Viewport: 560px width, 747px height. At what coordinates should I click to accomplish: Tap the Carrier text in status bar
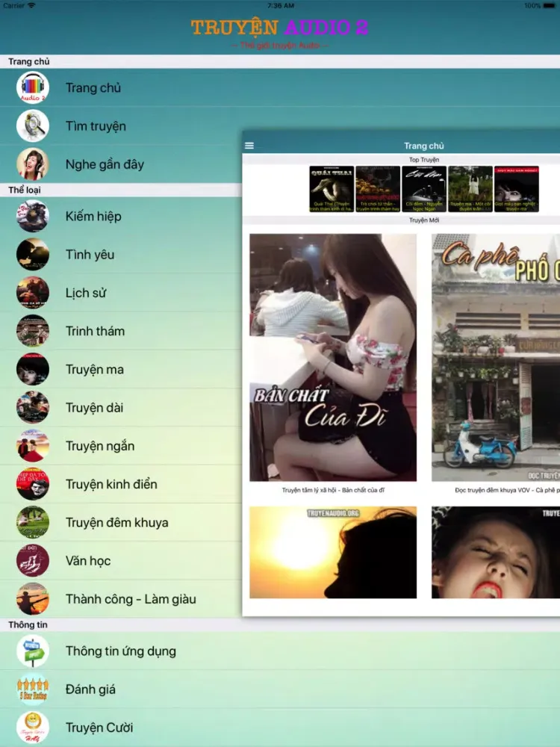pyautogui.click(x=13, y=6)
